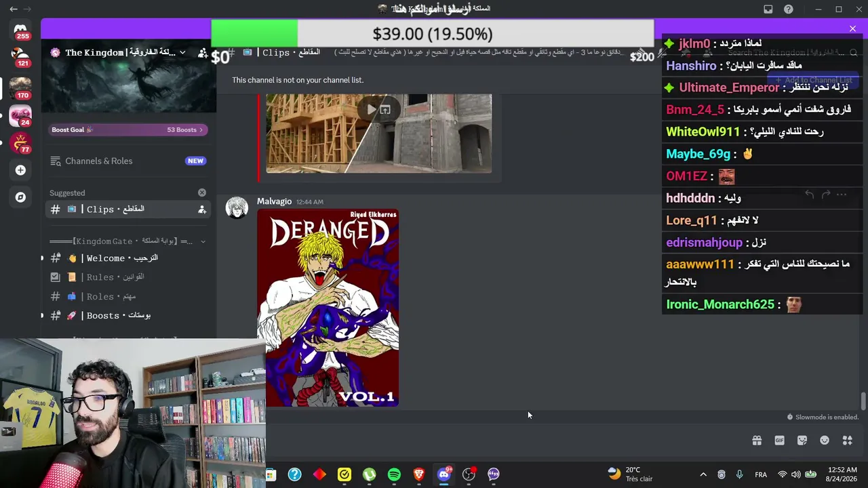Open the emoji picker
868x488 pixels.
tap(825, 441)
